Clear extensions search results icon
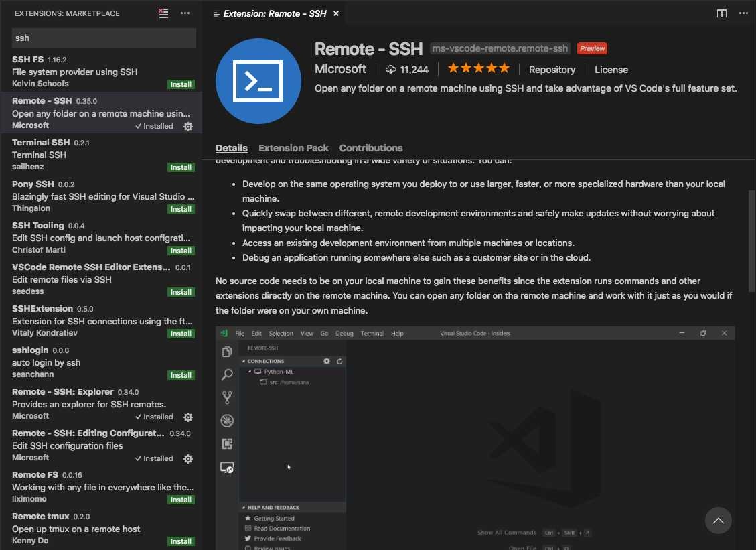 pyautogui.click(x=163, y=13)
